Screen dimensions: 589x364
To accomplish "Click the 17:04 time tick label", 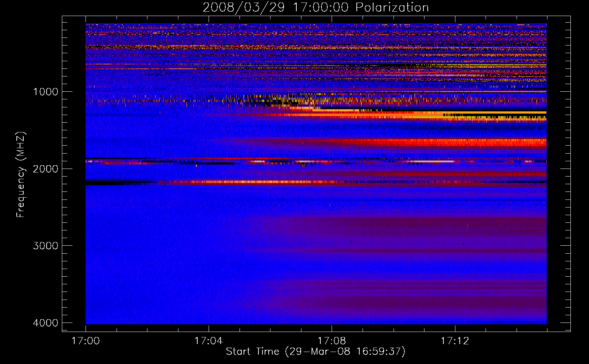I will [x=209, y=341].
